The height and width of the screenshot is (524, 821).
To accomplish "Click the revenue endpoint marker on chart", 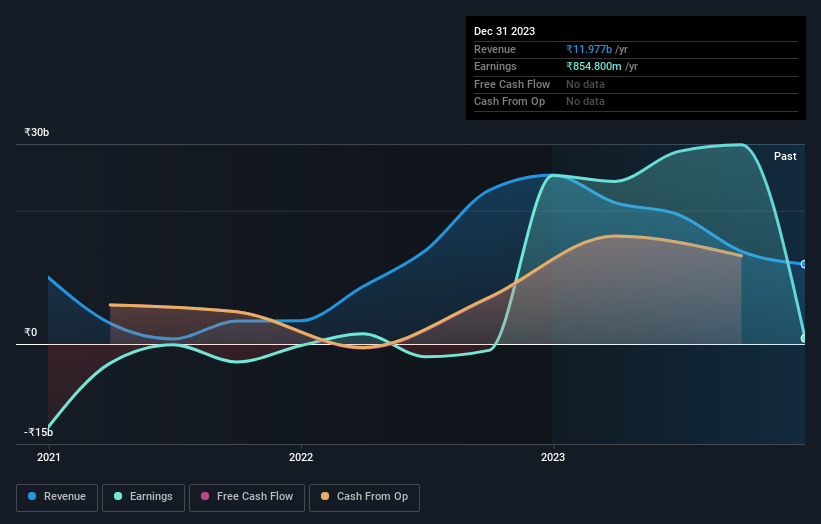I will (804, 264).
